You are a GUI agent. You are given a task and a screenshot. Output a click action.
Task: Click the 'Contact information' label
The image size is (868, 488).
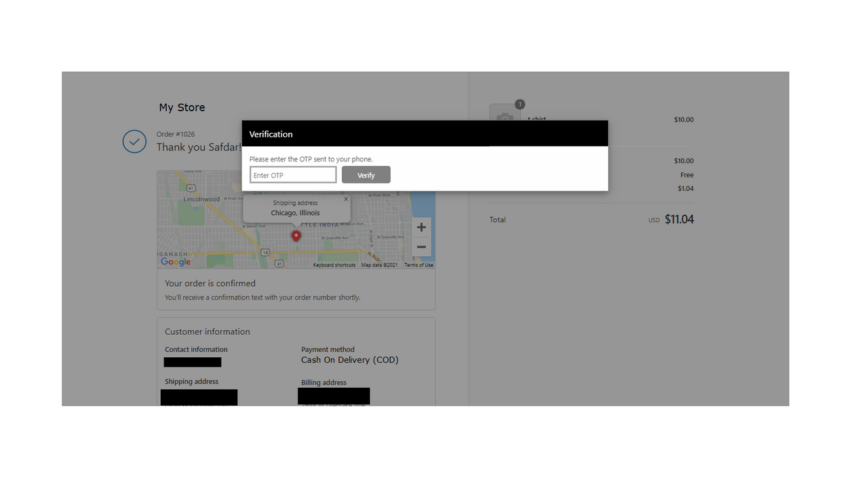coord(196,350)
